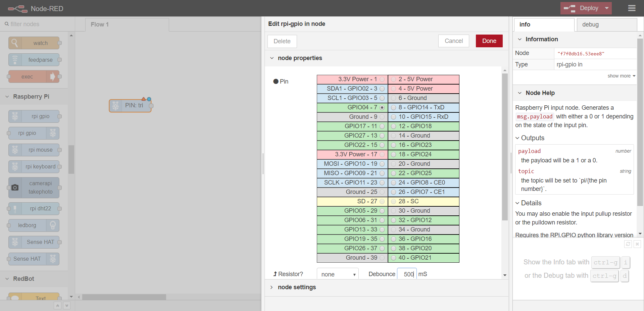Viewport: 644px width, 311px height.
Task: Click the refresh icon in sidebar tips
Action: coord(628,244)
